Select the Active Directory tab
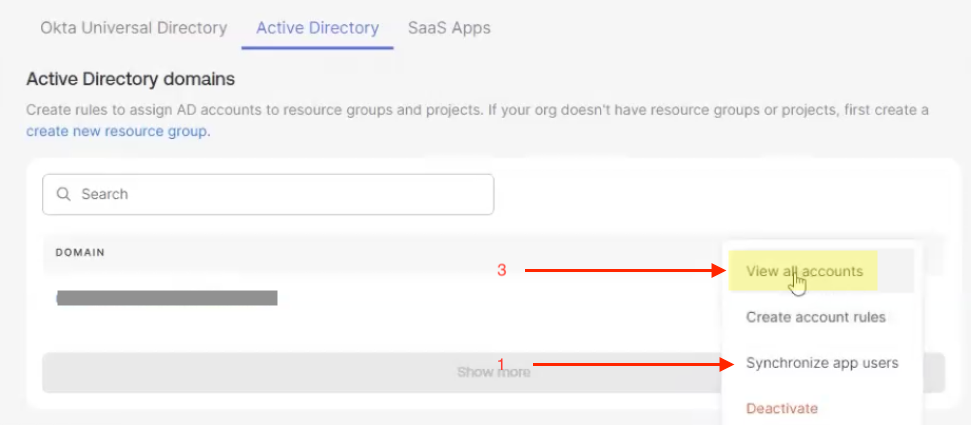Image resolution: width=971 pixels, height=425 pixels. [318, 28]
